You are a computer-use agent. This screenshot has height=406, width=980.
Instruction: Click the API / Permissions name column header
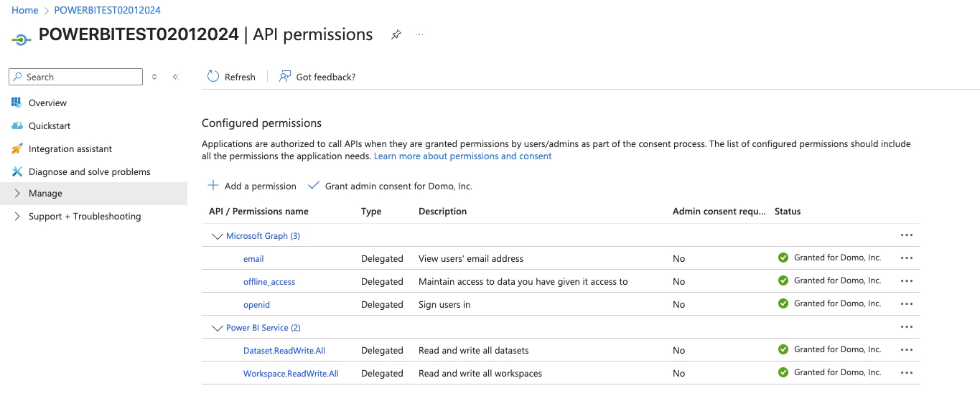(x=258, y=212)
